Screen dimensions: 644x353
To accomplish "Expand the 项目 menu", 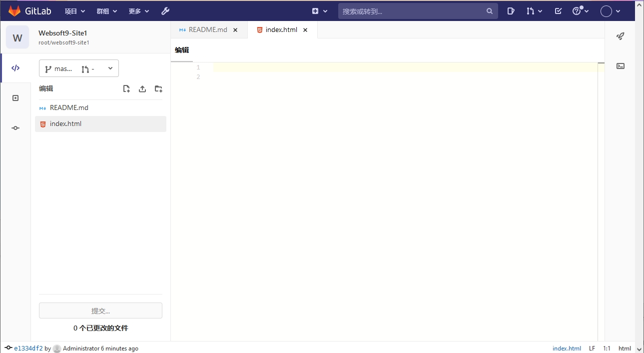I will coord(75,11).
